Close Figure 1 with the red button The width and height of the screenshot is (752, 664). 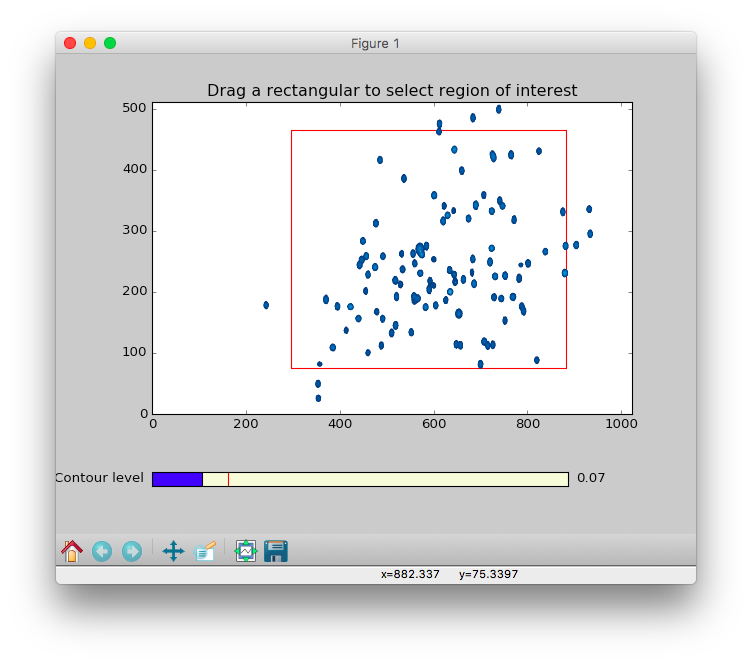click(x=70, y=43)
